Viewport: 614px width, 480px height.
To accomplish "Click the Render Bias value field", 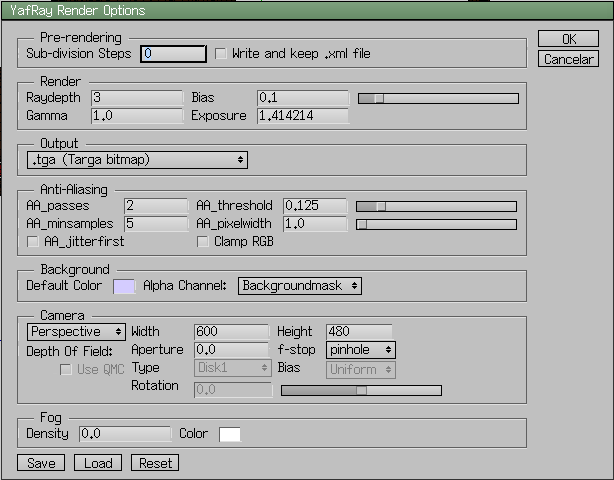I will click(303, 97).
